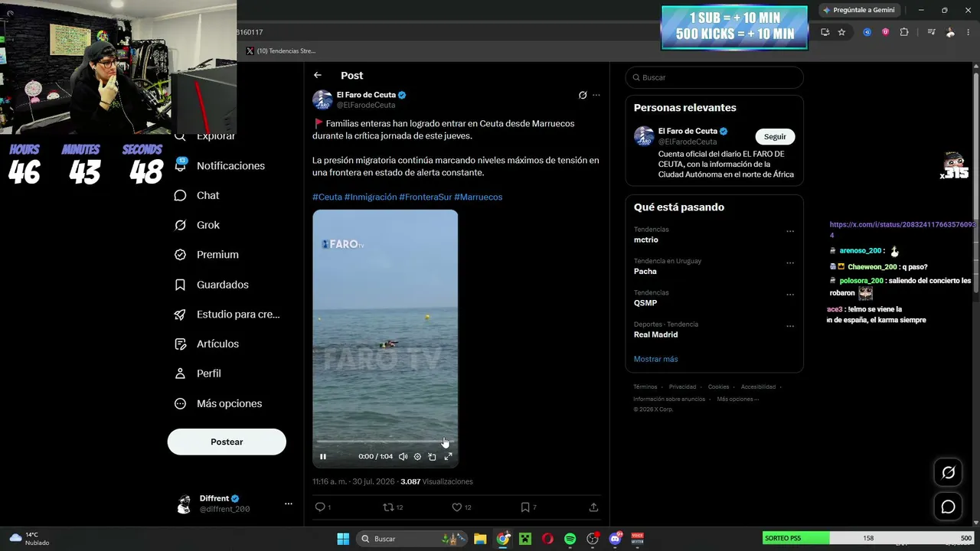
Task: Bookmark this page with star icon
Action: click(x=841, y=32)
